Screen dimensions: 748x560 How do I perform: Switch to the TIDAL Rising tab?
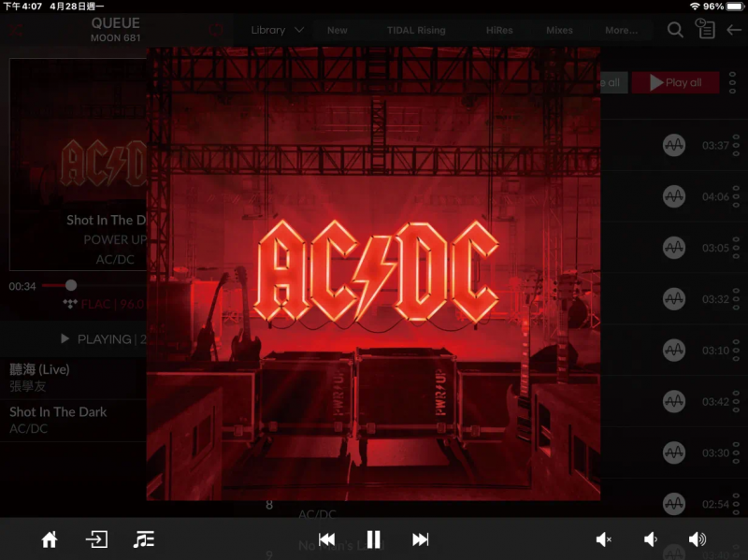point(416,30)
